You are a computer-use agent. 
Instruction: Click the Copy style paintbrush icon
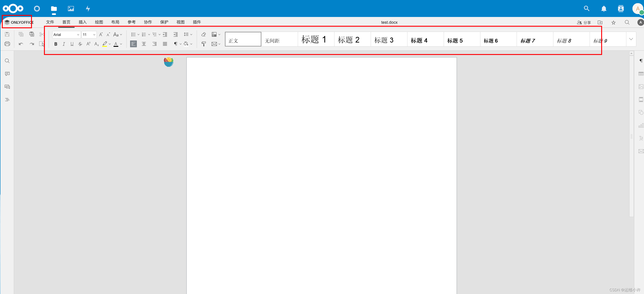point(203,44)
